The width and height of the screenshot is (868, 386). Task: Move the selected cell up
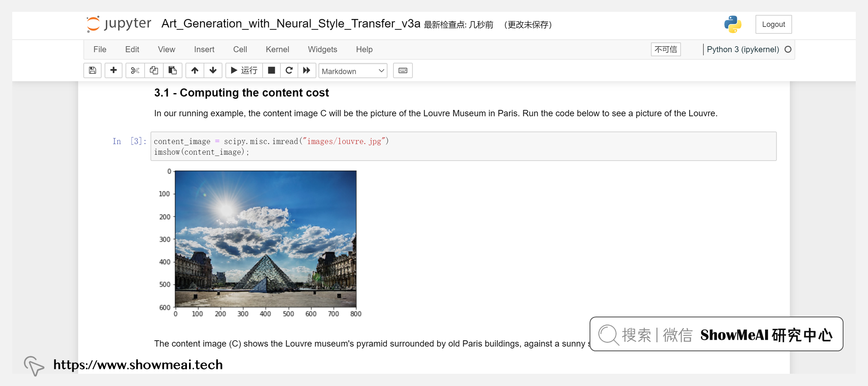(195, 71)
